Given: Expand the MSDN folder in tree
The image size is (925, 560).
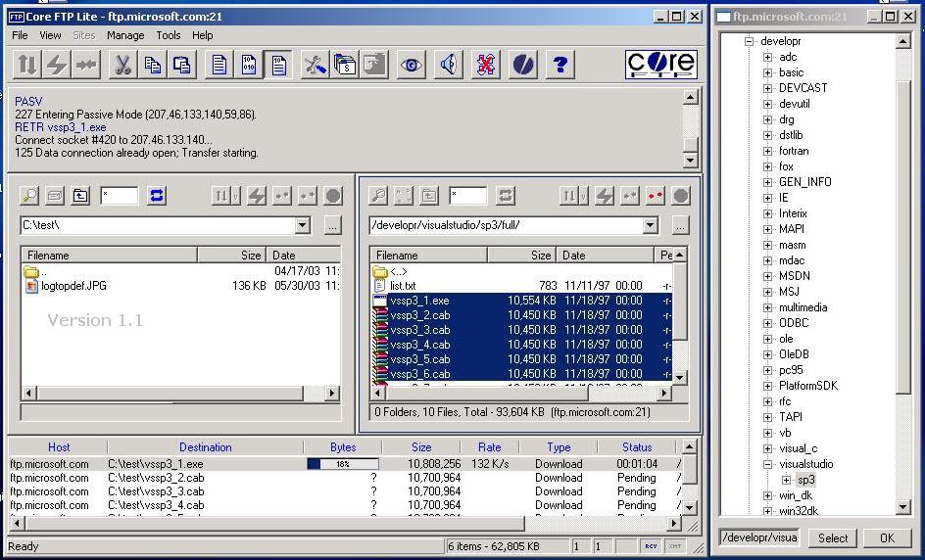Looking at the screenshot, I should [768, 276].
